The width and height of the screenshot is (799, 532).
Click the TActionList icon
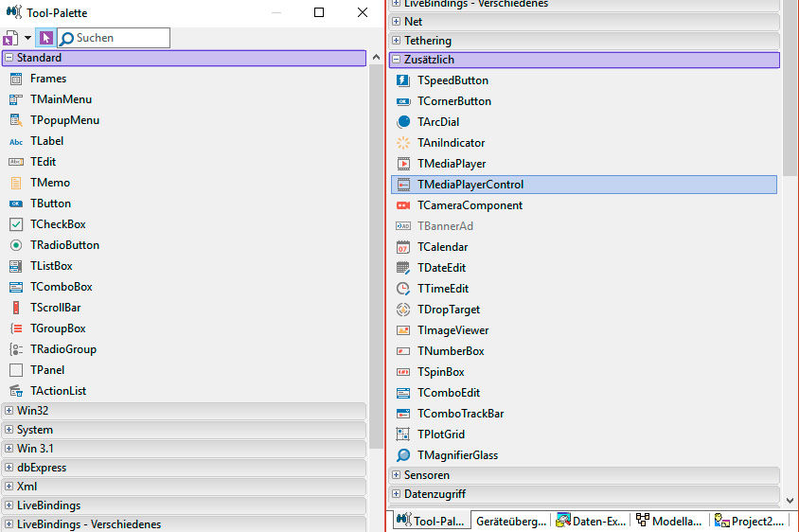click(x=16, y=391)
